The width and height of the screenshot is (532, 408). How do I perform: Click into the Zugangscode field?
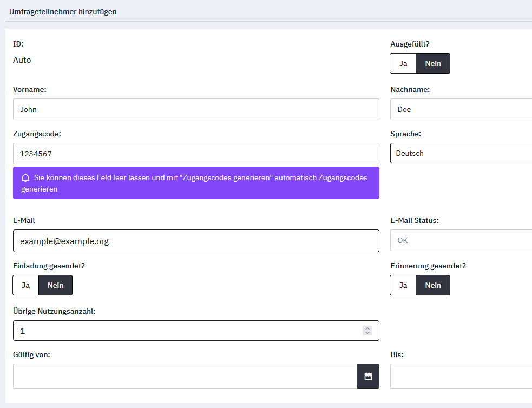coord(195,154)
